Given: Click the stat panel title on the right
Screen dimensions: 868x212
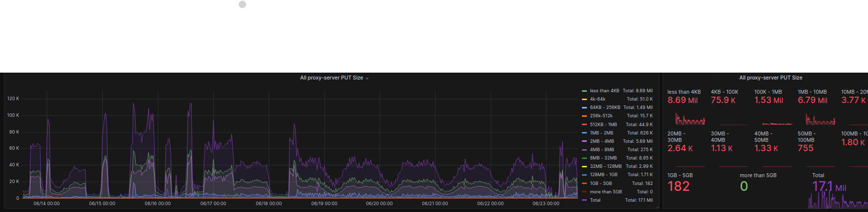Looking at the screenshot, I should (x=771, y=78).
